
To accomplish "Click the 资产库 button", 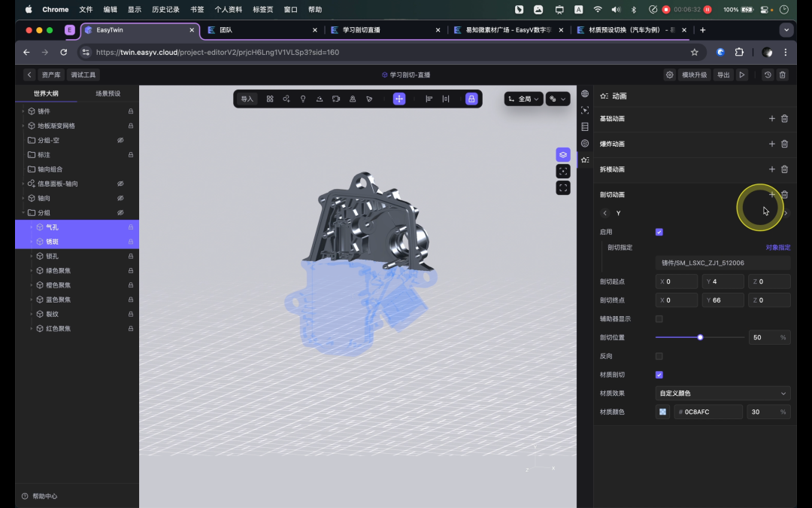I will [x=51, y=75].
